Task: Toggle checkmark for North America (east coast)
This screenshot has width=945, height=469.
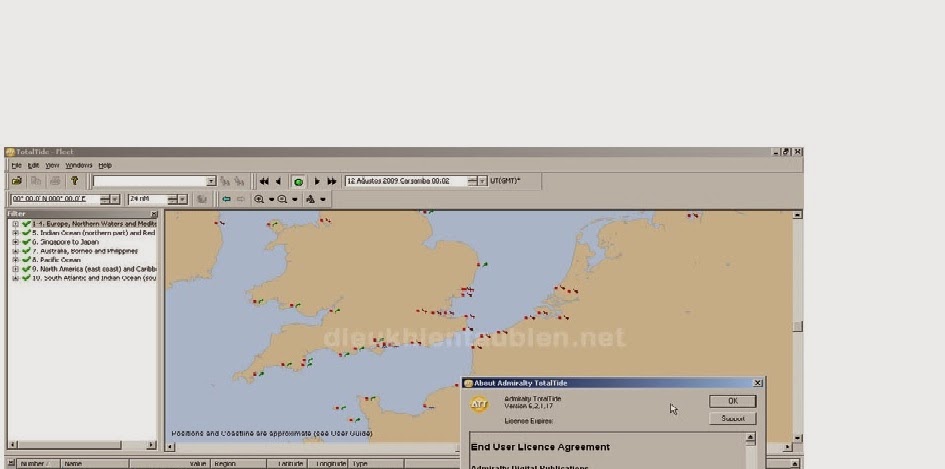Action: pos(26,269)
